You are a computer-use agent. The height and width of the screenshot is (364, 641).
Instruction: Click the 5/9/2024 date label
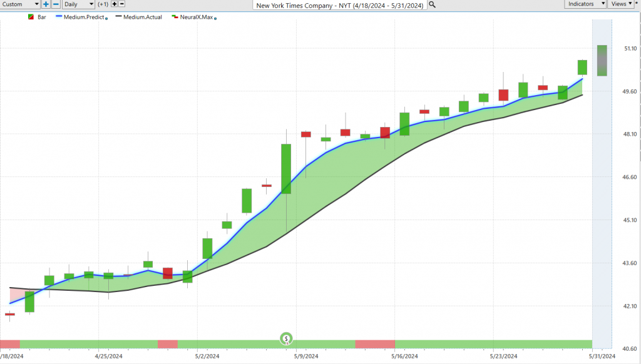coord(306,356)
